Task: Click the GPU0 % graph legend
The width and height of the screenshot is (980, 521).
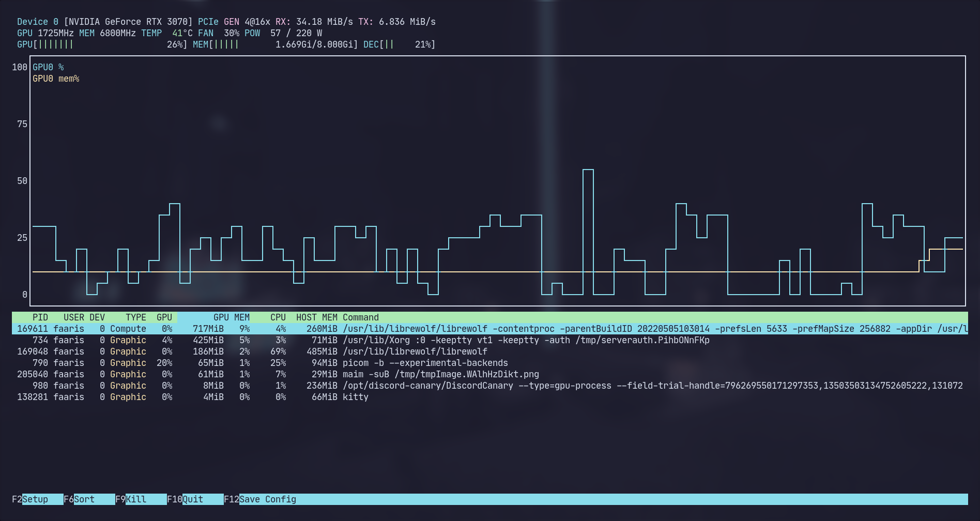Action: 48,67
